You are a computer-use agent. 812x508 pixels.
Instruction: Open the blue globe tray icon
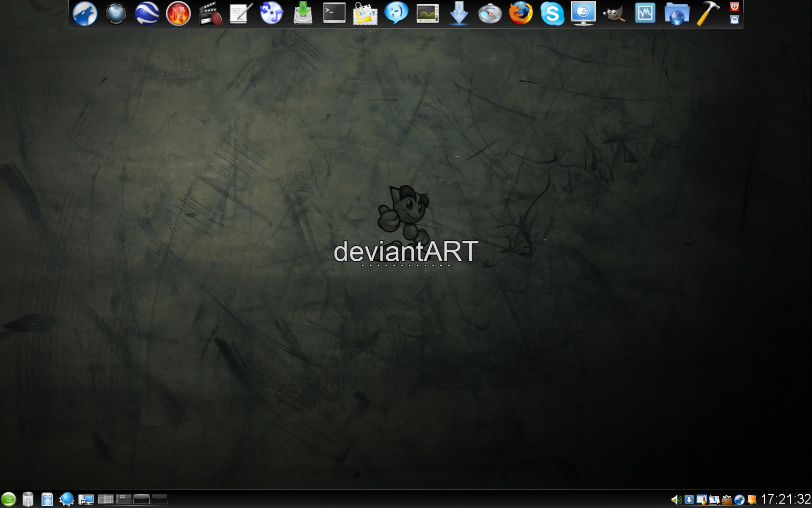tap(739, 500)
